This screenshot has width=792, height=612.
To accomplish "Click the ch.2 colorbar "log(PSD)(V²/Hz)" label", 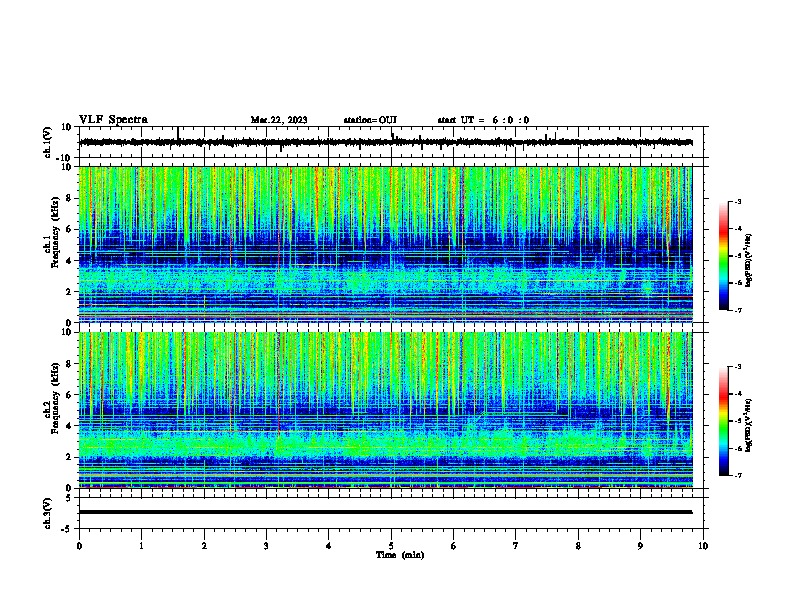I will (748, 425).
